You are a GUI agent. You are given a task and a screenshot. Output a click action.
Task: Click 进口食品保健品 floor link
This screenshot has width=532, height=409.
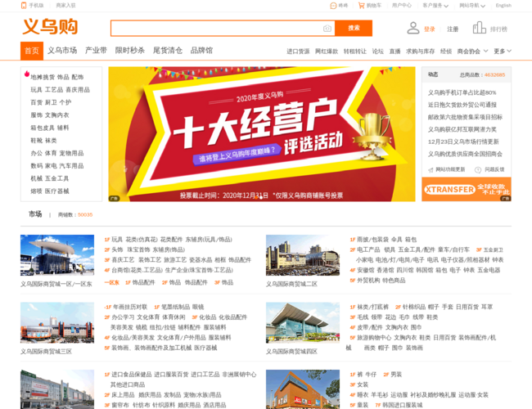131,375
